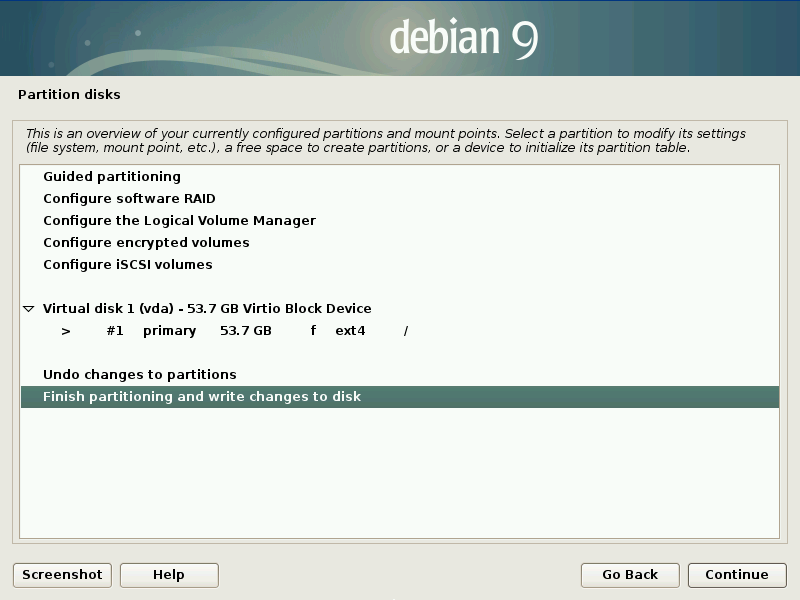
Task: Select Virtual disk 1 (vda) device row
Action: pos(207,309)
